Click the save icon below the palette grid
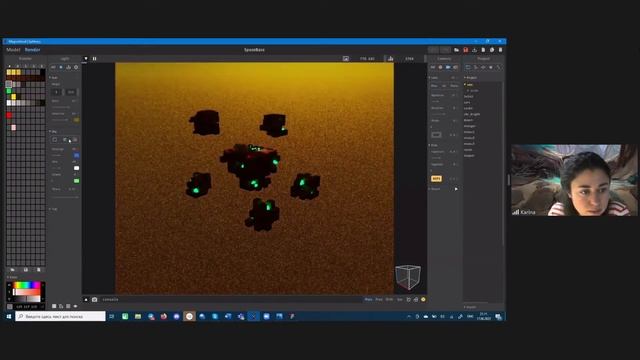Viewport: 640px width, 360px height. pos(26,270)
